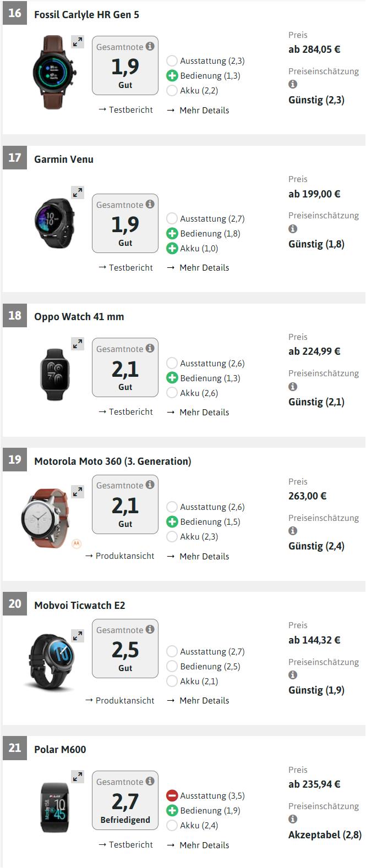The width and height of the screenshot is (366, 868).
Task: Expand the Garmin Venu product image
Action: (x=78, y=193)
